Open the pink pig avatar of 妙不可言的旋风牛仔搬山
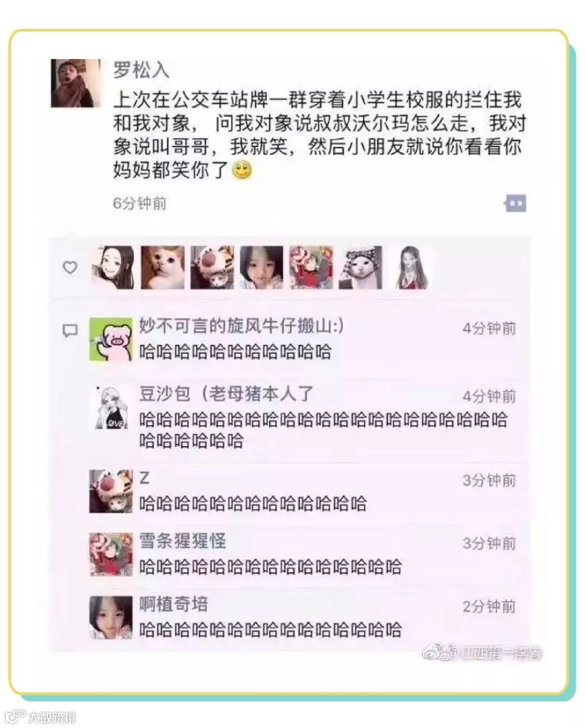Screen dimensions: 586x728 coord(111,340)
